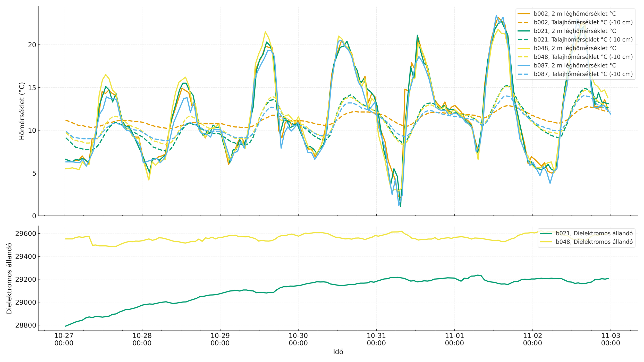Click the Idő x-axis label

[x=338, y=352]
